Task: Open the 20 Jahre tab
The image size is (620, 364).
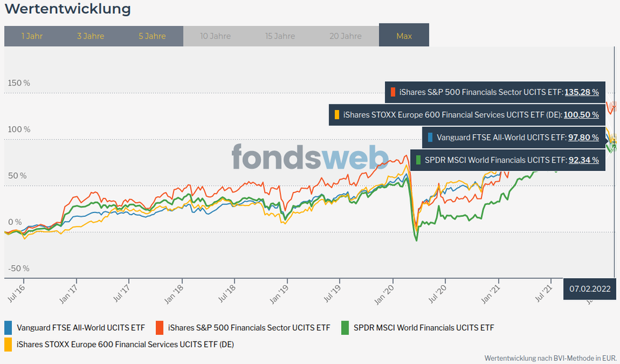Action: click(346, 36)
